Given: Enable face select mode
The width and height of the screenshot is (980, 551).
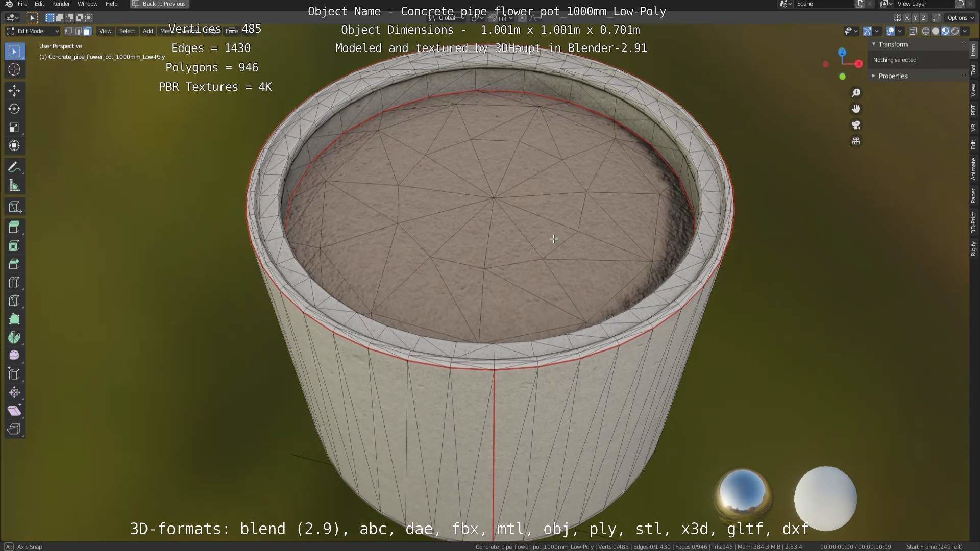Looking at the screenshot, I should tap(87, 31).
